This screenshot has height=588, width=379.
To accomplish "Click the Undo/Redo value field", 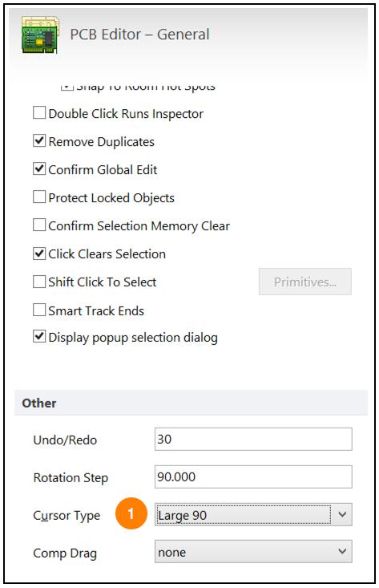I will click(253, 439).
